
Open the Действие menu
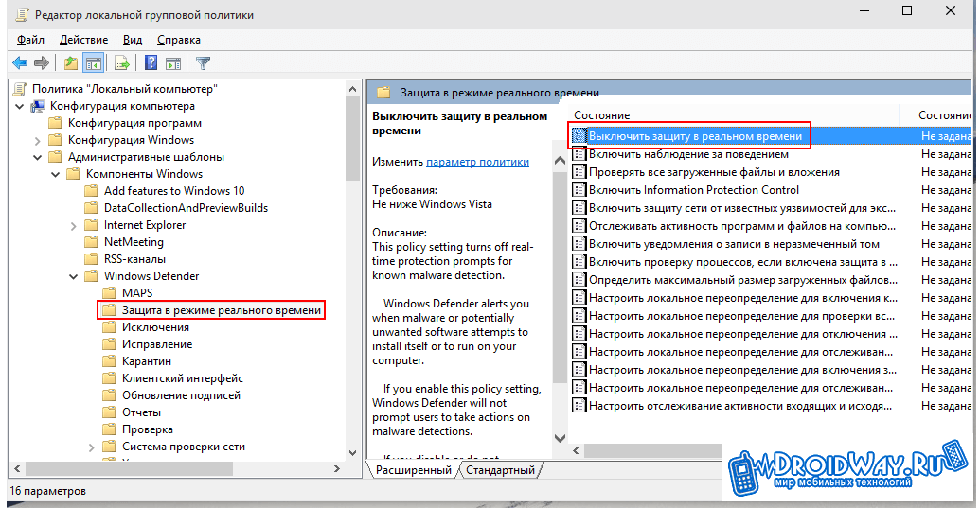(x=83, y=40)
